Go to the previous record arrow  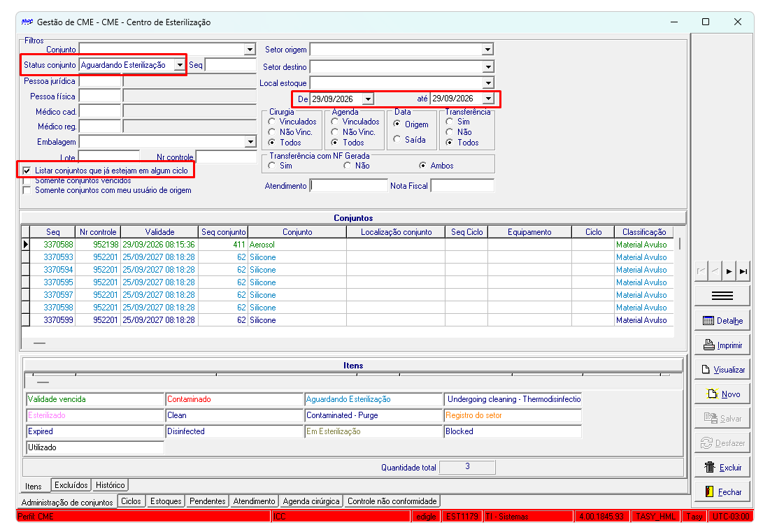click(x=715, y=272)
